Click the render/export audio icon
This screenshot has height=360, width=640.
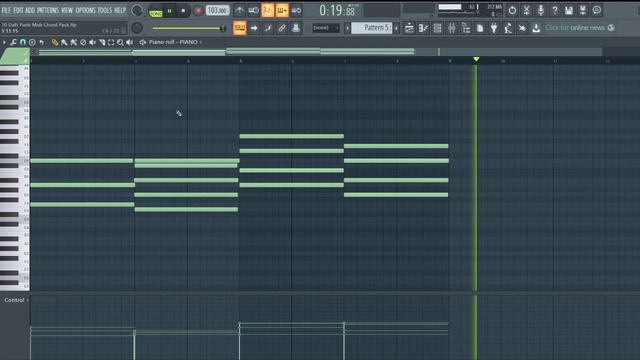point(583,10)
